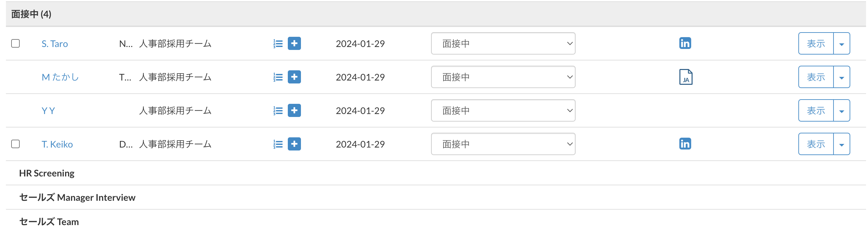Image resolution: width=868 pixels, height=230 pixels.
Task: Click the list icon in T. Keiko's row
Action: pyautogui.click(x=278, y=144)
